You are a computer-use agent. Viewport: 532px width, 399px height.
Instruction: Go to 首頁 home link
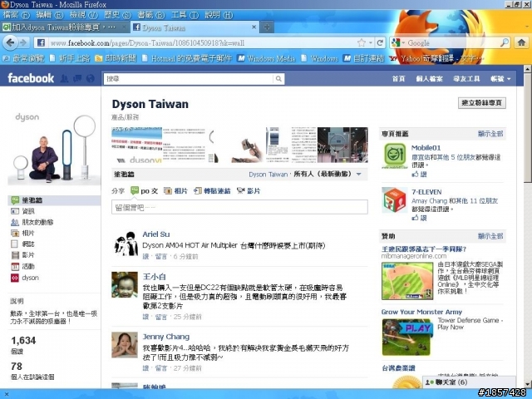pos(399,79)
